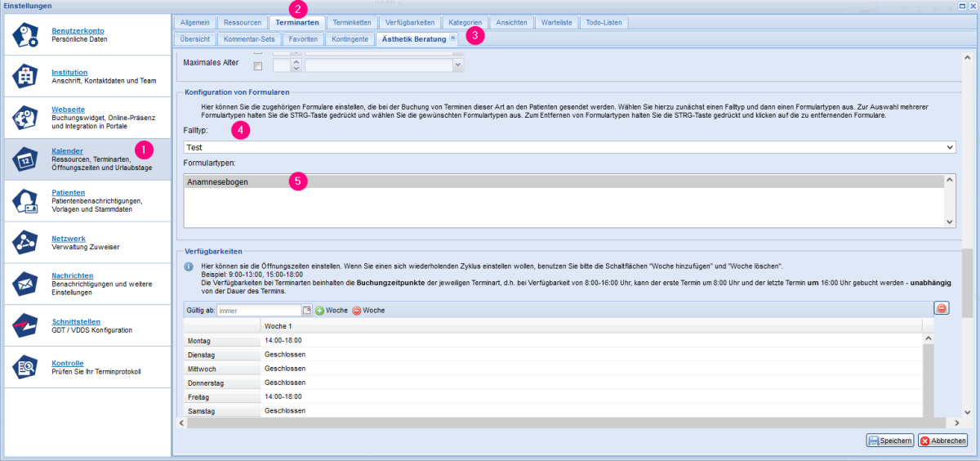Click the Gültig ab date input field

[x=259, y=311]
